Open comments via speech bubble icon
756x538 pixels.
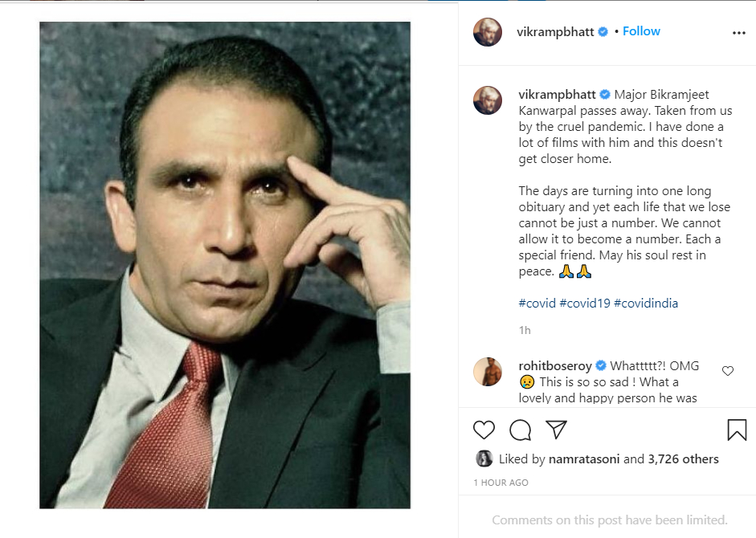coord(521,430)
